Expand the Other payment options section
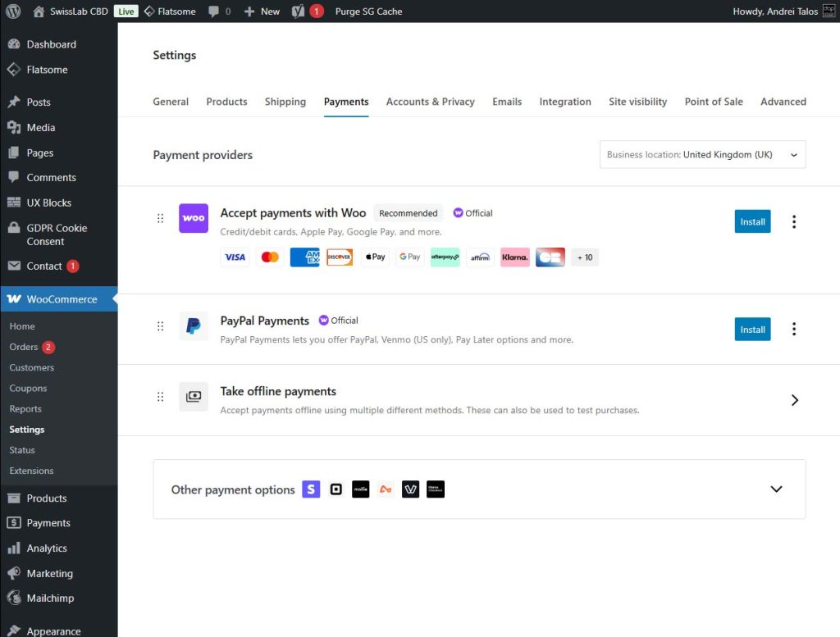This screenshot has width=840, height=637. tap(776, 489)
